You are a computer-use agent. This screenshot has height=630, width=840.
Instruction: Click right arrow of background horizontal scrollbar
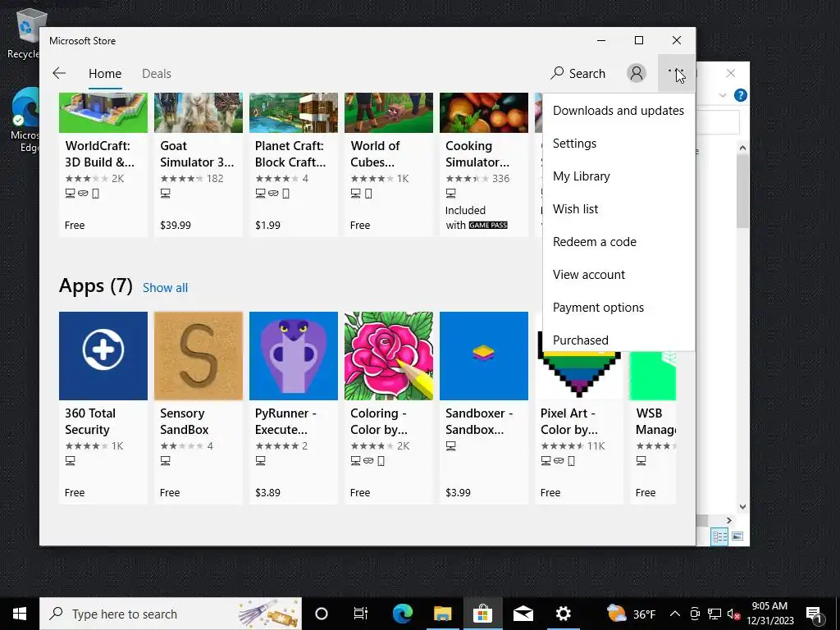click(729, 520)
